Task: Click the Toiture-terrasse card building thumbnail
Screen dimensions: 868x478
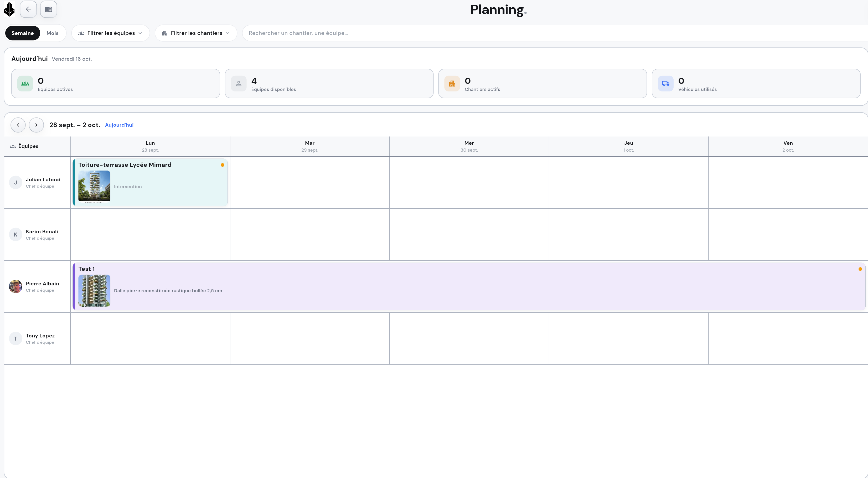Action: [94, 186]
